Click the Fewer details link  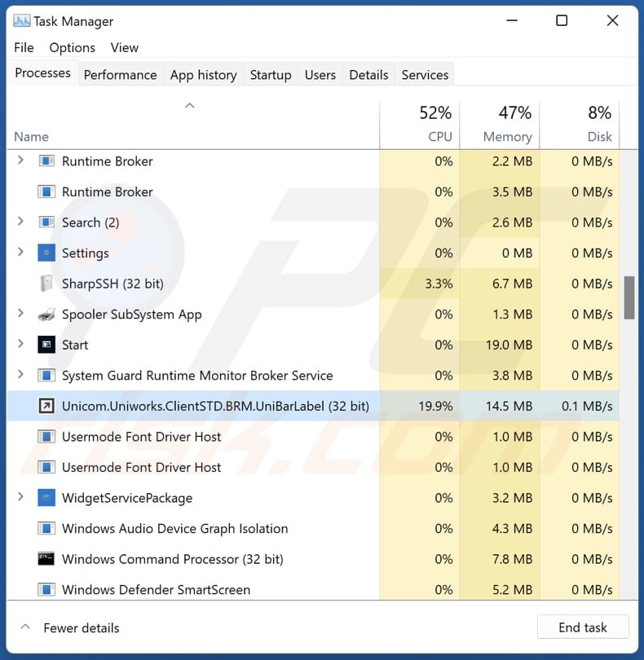click(82, 627)
